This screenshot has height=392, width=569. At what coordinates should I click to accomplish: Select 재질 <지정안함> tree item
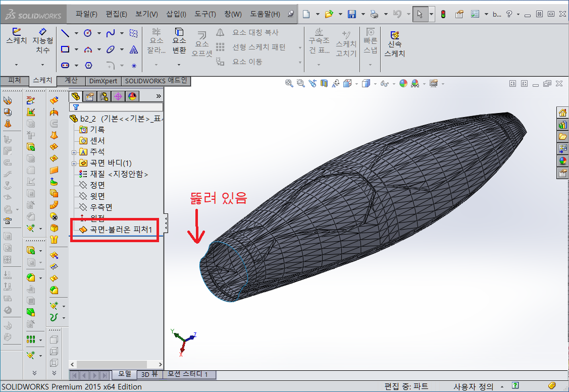tap(114, 174)
